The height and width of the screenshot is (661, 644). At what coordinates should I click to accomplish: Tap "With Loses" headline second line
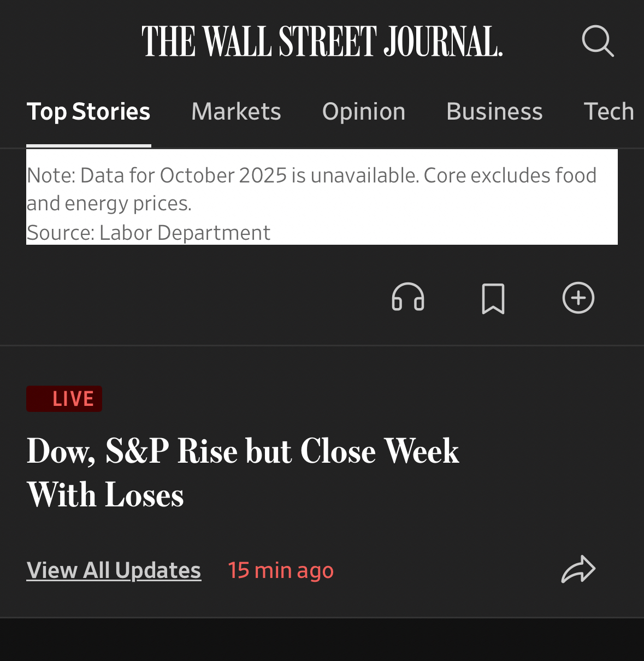tap(105, 495)
